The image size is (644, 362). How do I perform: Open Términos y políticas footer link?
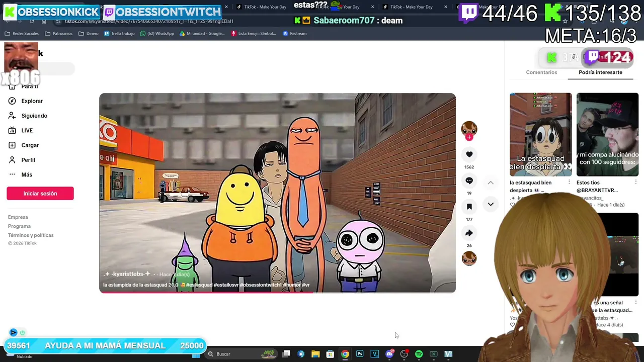pos(31,235)
